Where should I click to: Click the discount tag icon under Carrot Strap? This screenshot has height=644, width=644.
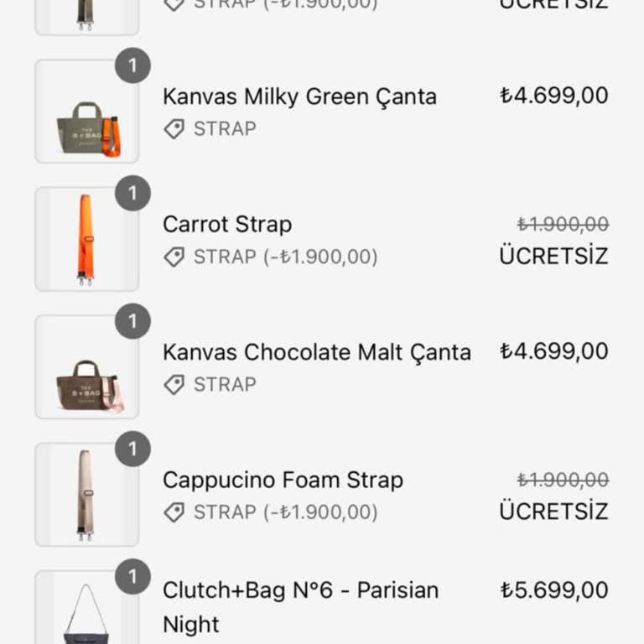point(174,257)
